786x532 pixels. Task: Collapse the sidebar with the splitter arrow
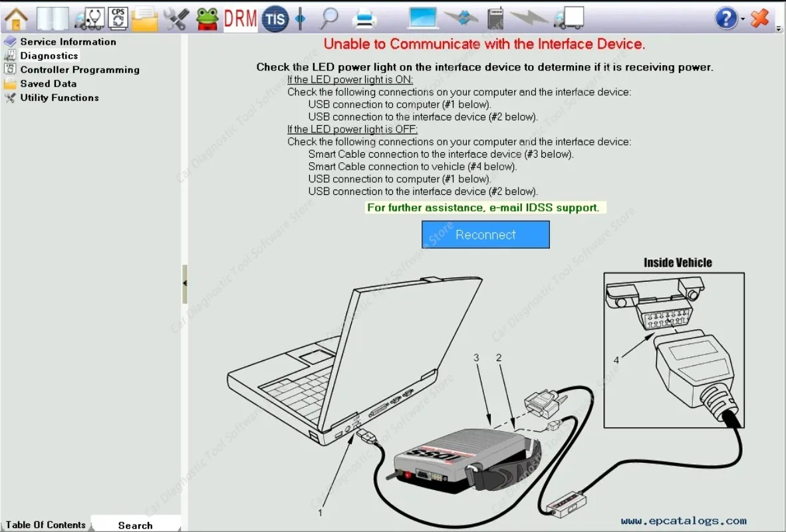pos(185,283)
